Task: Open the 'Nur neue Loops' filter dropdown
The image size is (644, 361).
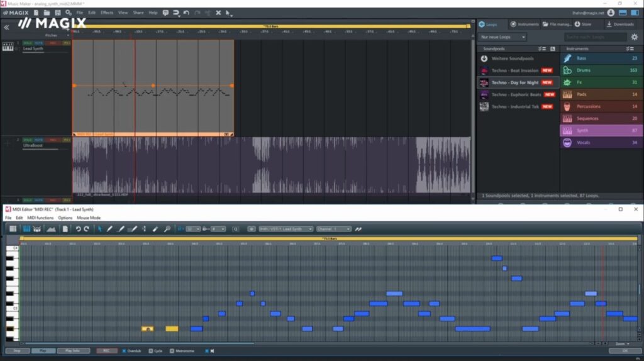Action: coord(502,37)
